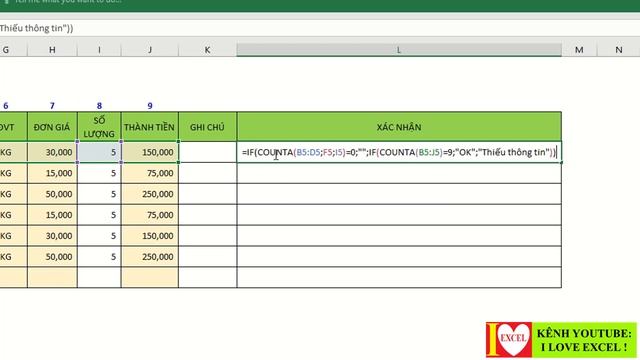Click number 7 above ĐƠN GIÁ
Screen dimensions: 640x360
tap(52, 106)
